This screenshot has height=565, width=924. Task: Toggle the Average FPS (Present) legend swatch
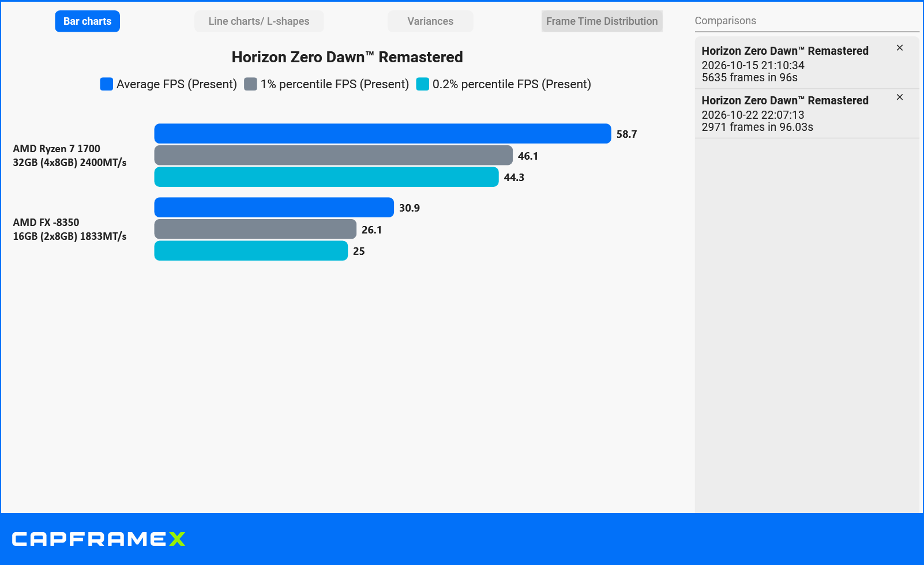(107, 84)
